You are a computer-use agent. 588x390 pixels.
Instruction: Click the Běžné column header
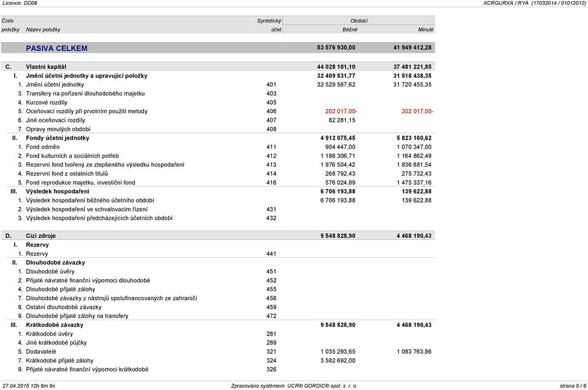point(350,29)
